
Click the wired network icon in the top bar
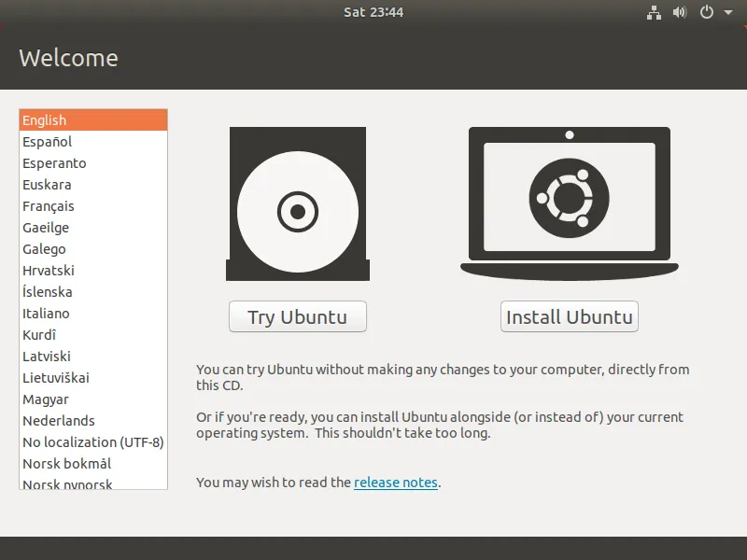click(654, 13)
